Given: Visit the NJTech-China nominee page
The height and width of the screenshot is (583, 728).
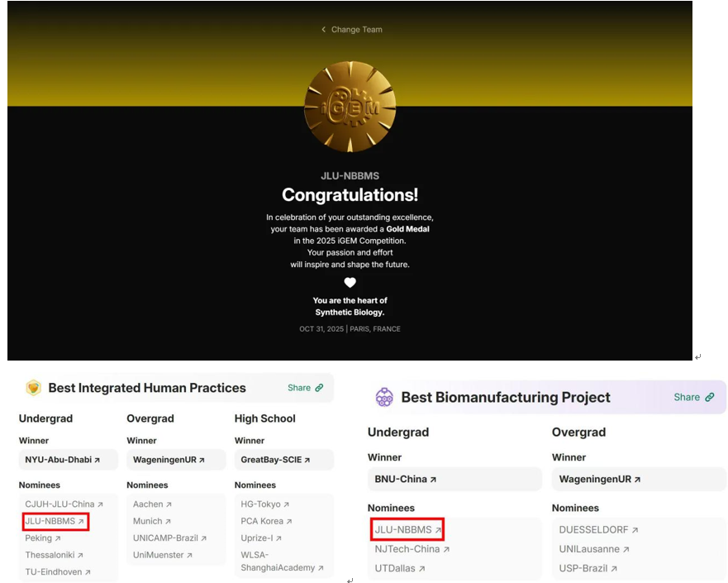Looking at the screenshot, I should click(x=411, y=549).
